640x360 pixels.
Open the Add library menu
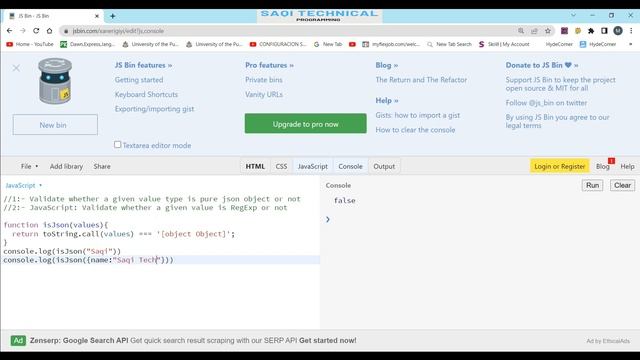(66, 166)
